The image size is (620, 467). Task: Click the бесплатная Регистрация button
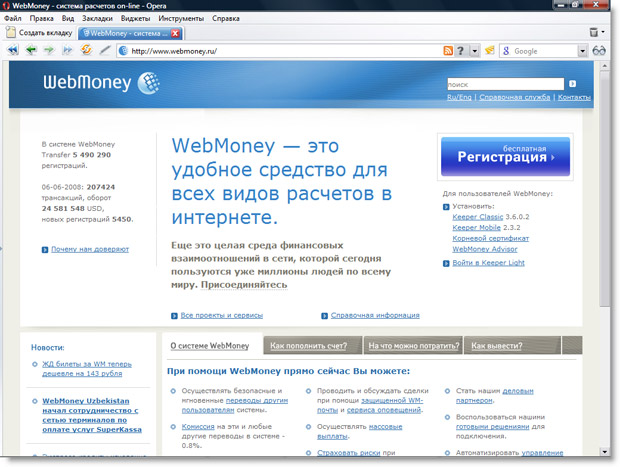click(505, 157)
